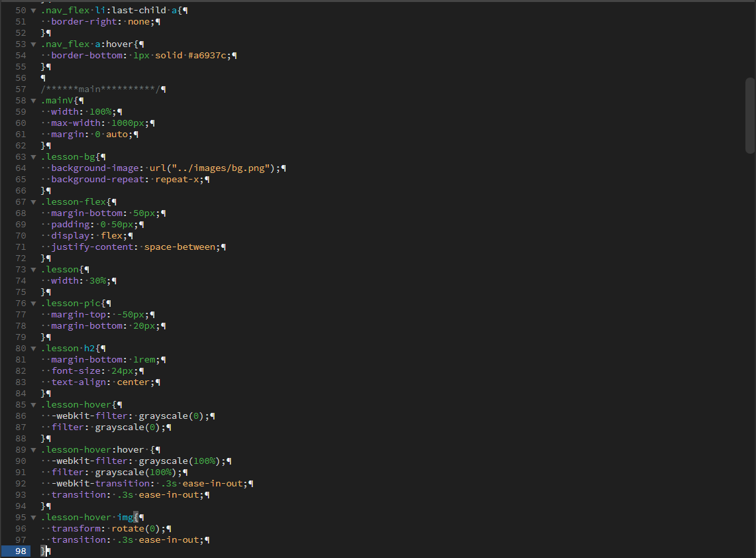Fold the .lesson-flex rule
This screenshot has height=558, width=756.
[33, 202]
